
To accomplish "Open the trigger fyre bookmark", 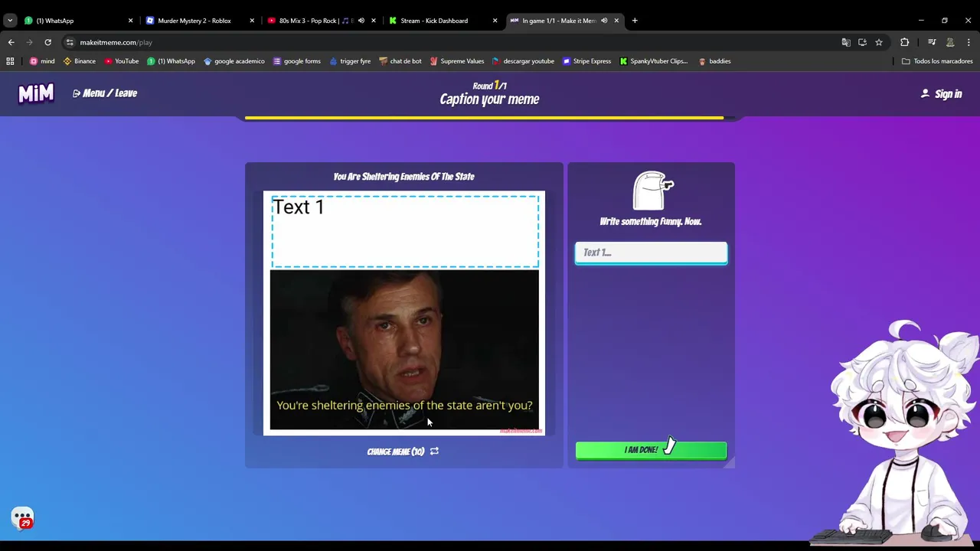I will pyautogui.click(x=350, y=61).
